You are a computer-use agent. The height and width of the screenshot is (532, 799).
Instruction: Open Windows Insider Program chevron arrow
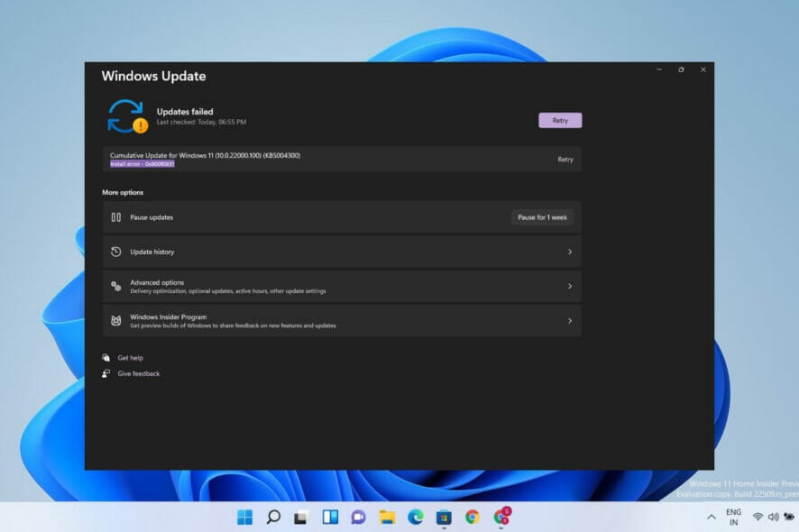click(x=569, y=320)
